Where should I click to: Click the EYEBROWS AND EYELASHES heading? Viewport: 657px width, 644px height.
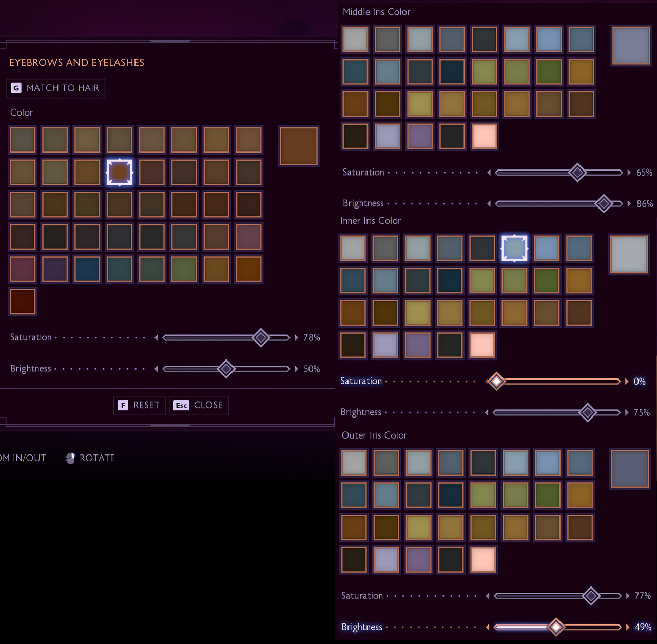click(x=76, y=62)
